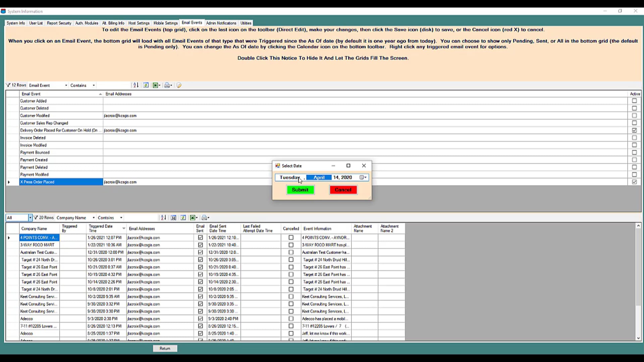Open the top grid Contains dropdown
644x362 pixels.
point(94,85)
